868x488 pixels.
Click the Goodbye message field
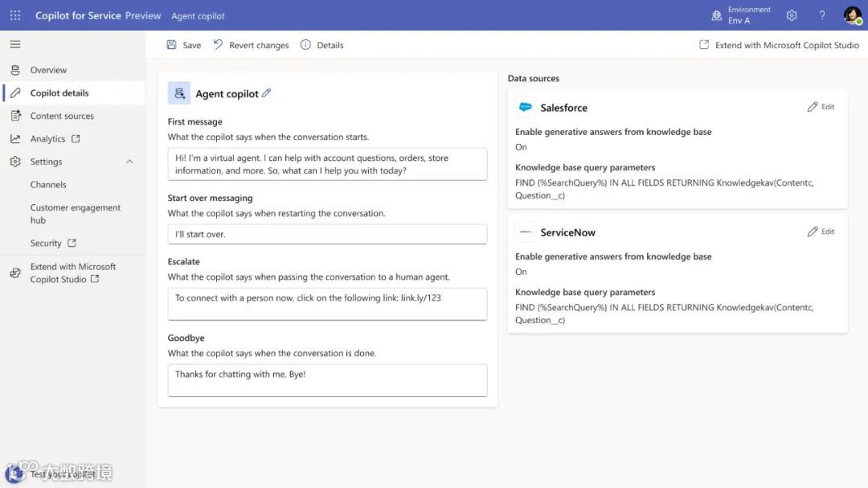[327, 380]
